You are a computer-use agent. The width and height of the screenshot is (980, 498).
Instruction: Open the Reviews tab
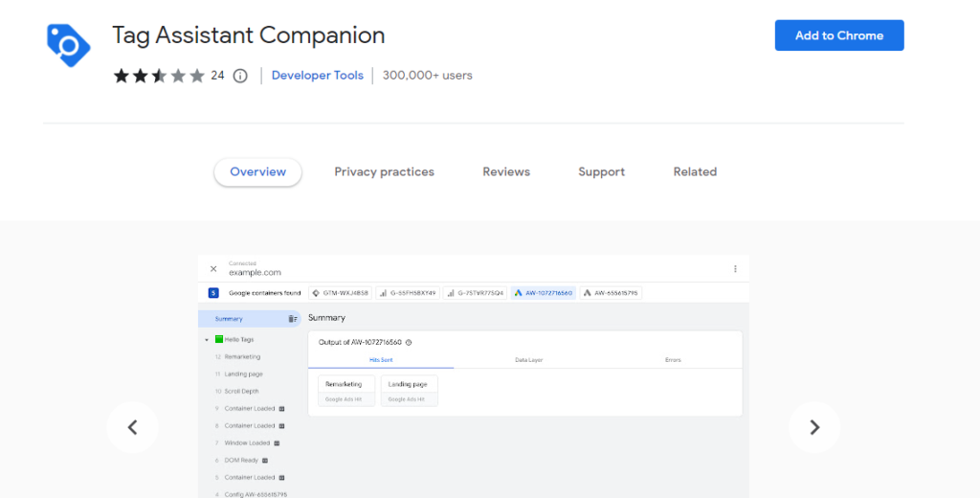click(x=506, y=172)
